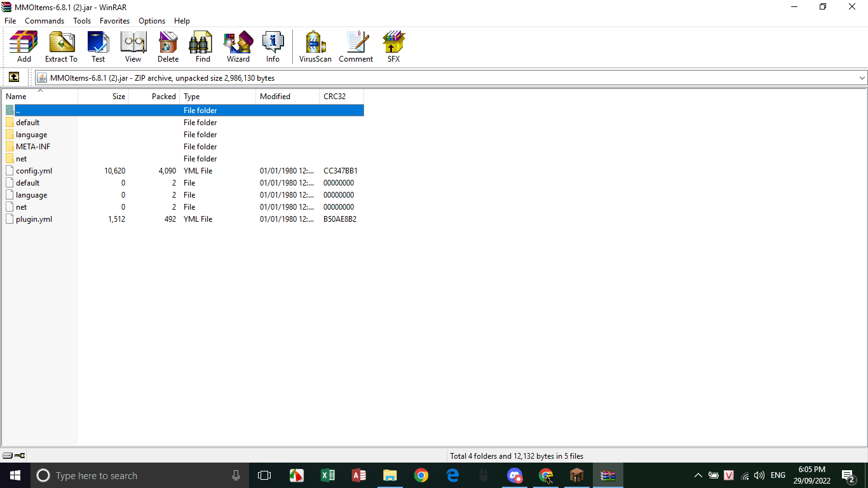The height and width of the screenshot is (488, 868).
Task: Open Access from the taskbar
Action: click(x=358, y=475)
